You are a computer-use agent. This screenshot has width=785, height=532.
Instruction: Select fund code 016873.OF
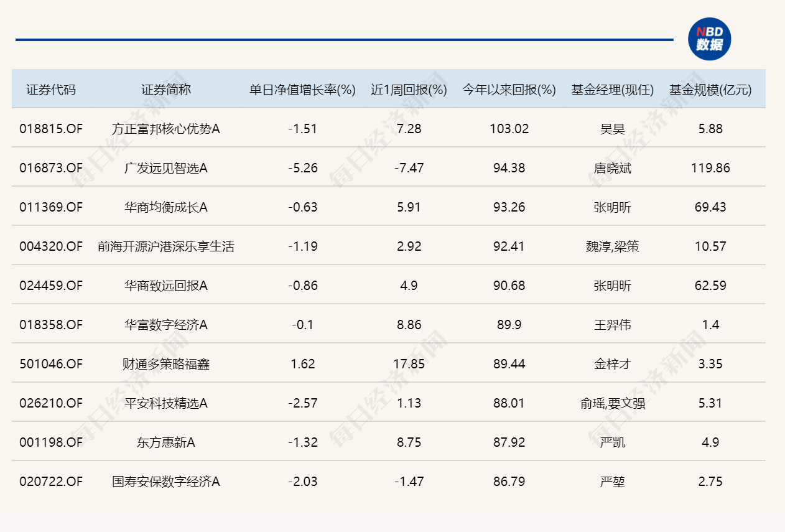[x=51, y=168]
